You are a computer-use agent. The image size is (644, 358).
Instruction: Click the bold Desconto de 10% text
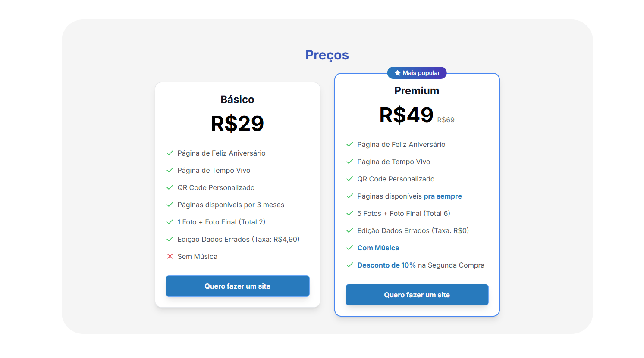386,265
